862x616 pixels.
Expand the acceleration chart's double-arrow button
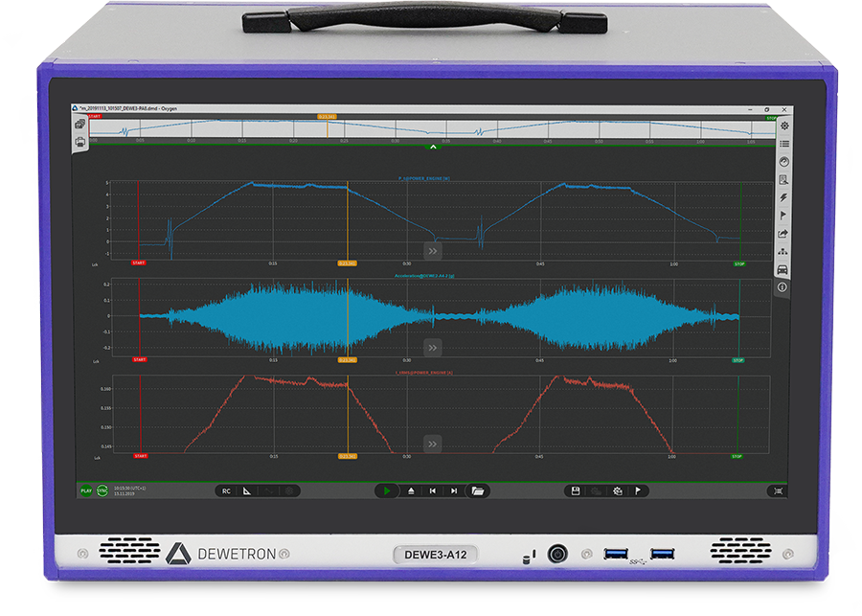tap(433, 348)
